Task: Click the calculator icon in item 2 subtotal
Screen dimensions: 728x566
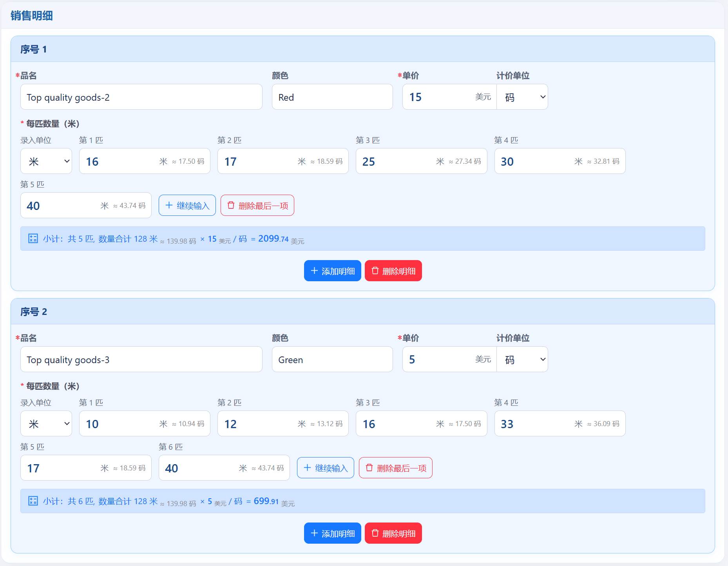Action: (x=33, y=501)
